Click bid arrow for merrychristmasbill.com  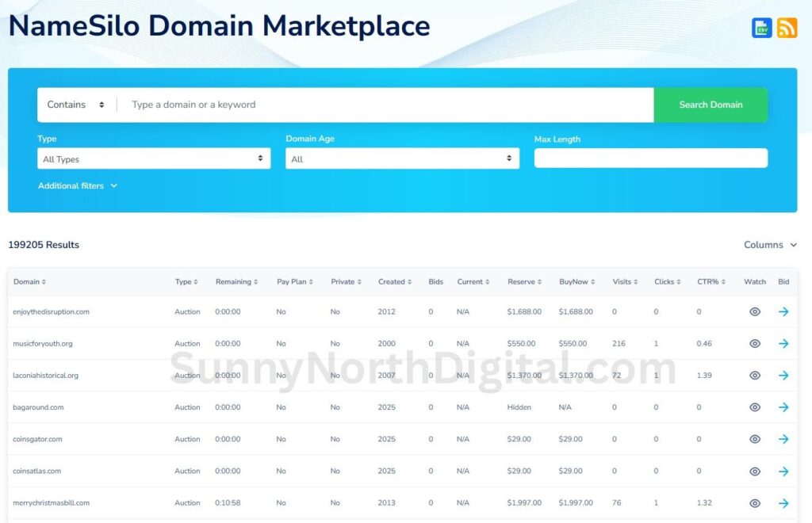pyautogui.click(x=783, y=503)
